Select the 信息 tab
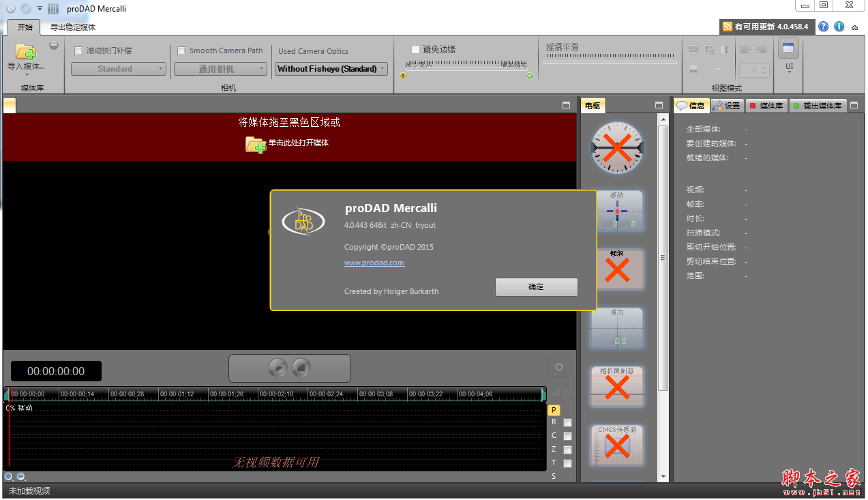 point(691,106)
